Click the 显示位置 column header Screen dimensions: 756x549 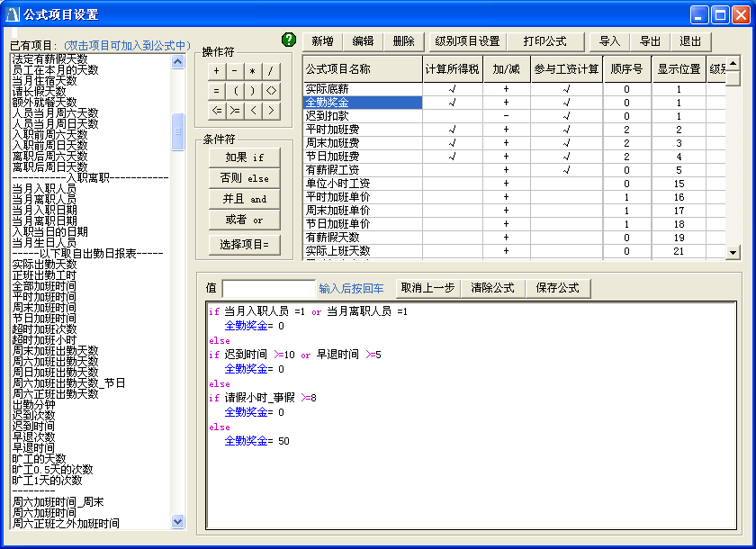click(x=679, y=69)
